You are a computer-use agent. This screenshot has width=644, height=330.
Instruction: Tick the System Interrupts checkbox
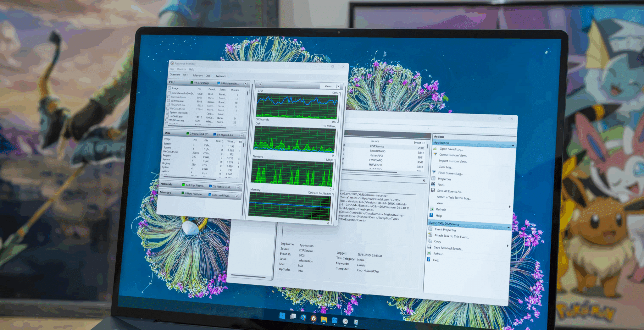pyautogui.click(x=168, y=112)
